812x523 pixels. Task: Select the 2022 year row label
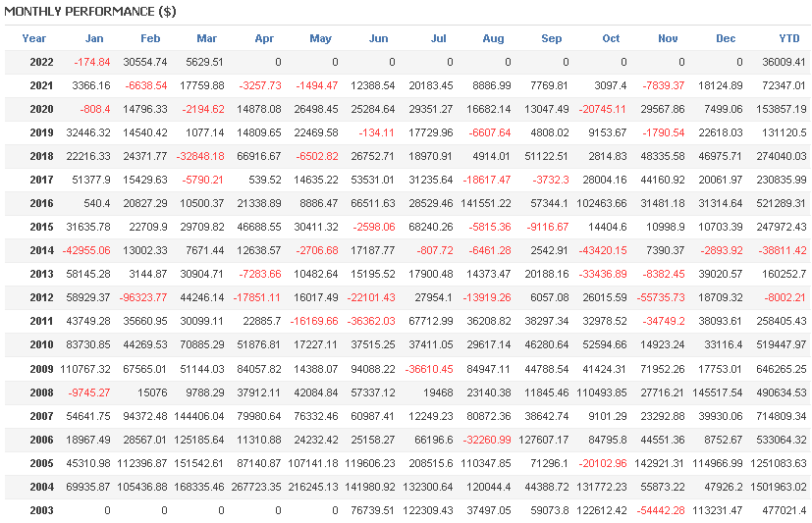[34, 61]
